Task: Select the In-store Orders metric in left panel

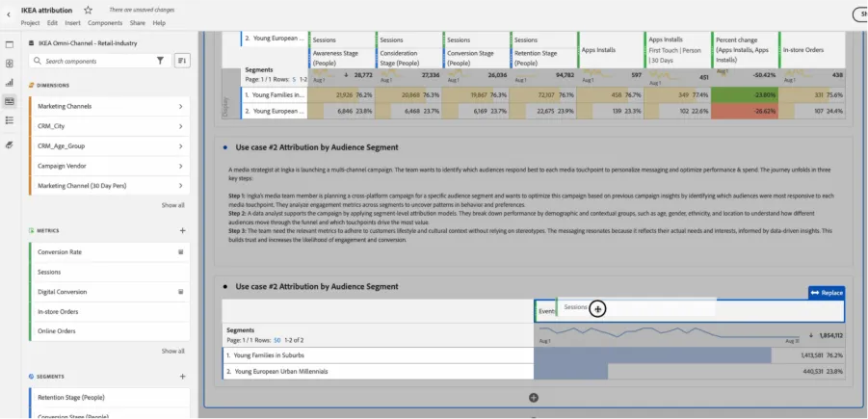Action: pyautogui.click(x=109, y=312)
